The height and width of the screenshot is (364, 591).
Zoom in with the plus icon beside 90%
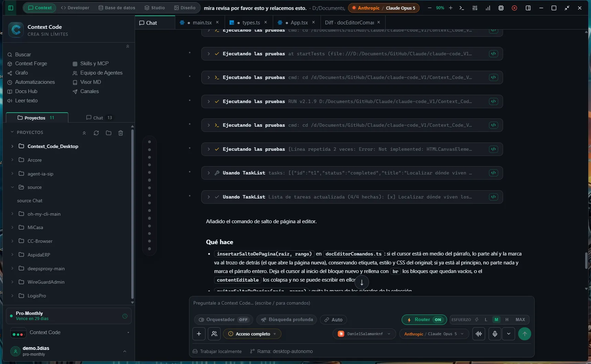pyautogui.click(x=450, y=8)
